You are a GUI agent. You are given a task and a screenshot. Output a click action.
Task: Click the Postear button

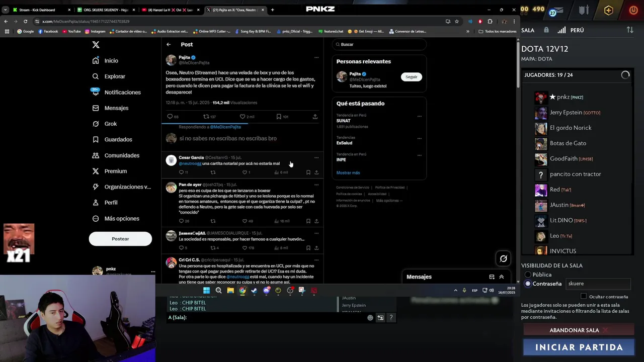pyautogui.click(x=120, y=239)
